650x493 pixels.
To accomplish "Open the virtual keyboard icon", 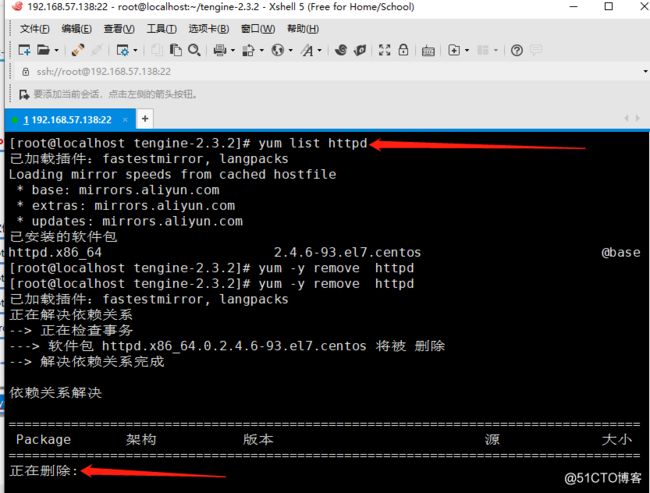I will coord(428,51).
